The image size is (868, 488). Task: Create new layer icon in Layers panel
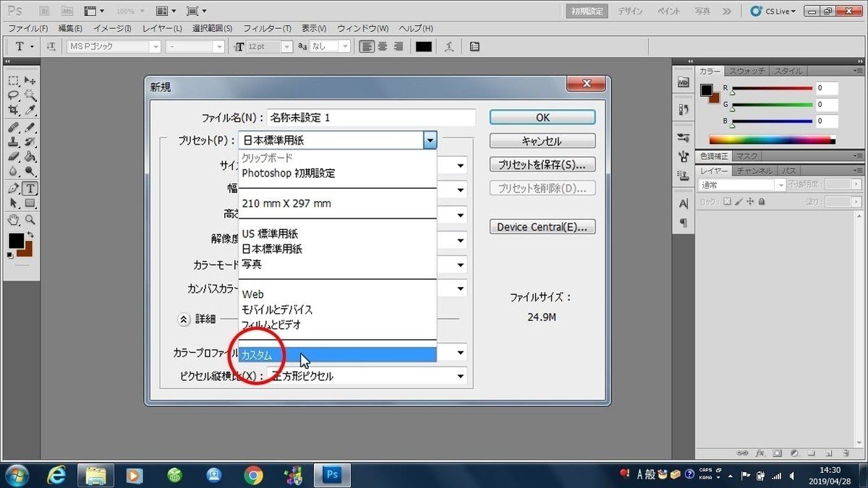(830, 453)
